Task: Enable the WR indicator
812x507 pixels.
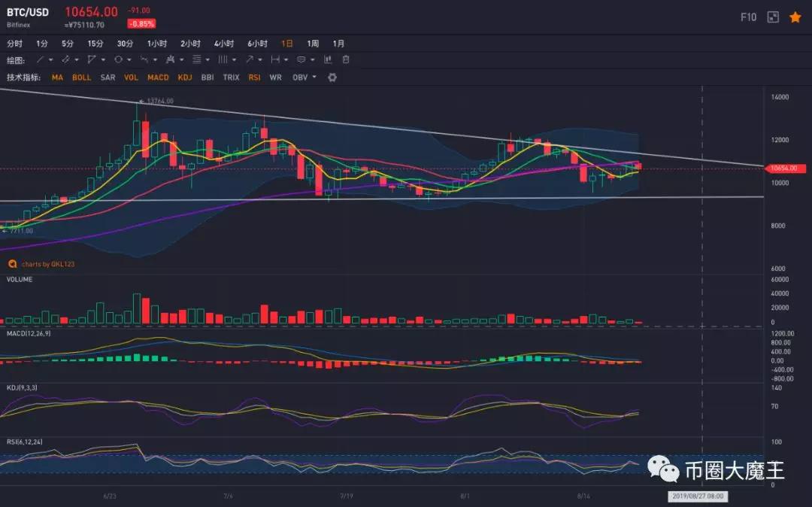Action: pos(275,77)
